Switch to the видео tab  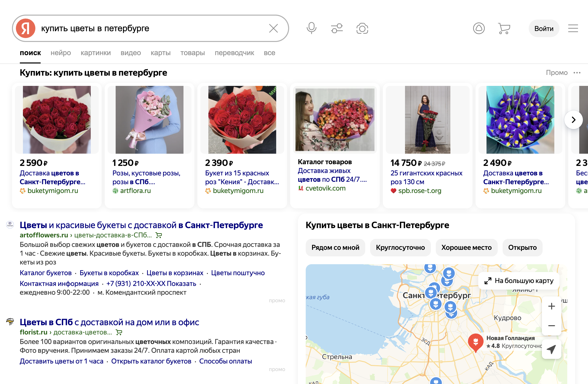(x=131, y=53)
